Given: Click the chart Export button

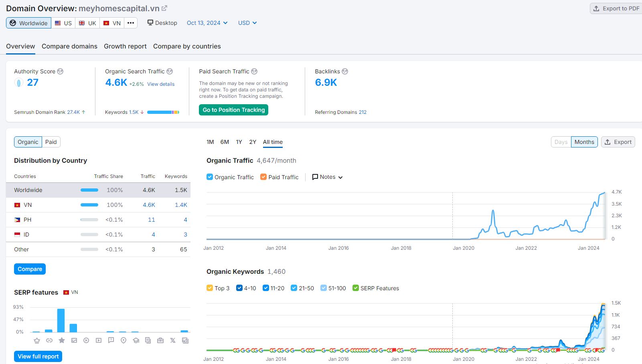Looking at the screenshot, I should 618,142.
